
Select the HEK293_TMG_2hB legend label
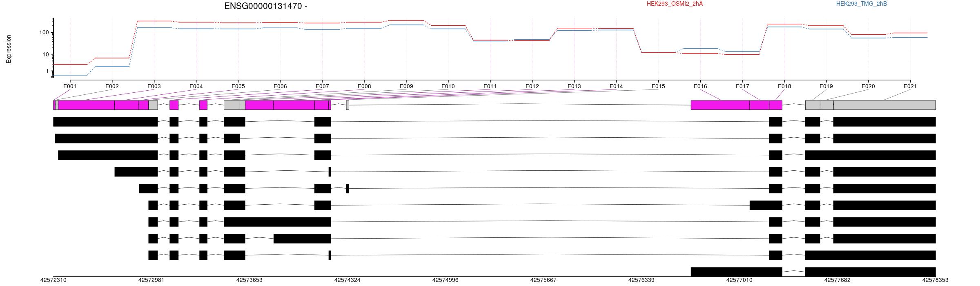click(x=862, y=4)
